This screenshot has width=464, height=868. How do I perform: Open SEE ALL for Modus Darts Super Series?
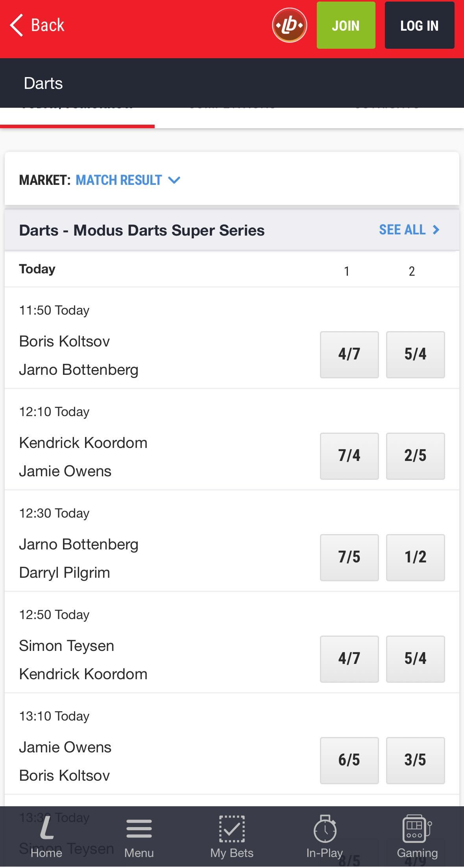[401, 230]
